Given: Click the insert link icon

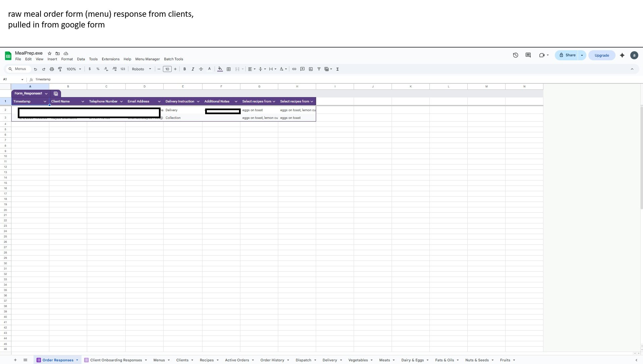Looking at the screenshot, I should (x=294, y=69).
